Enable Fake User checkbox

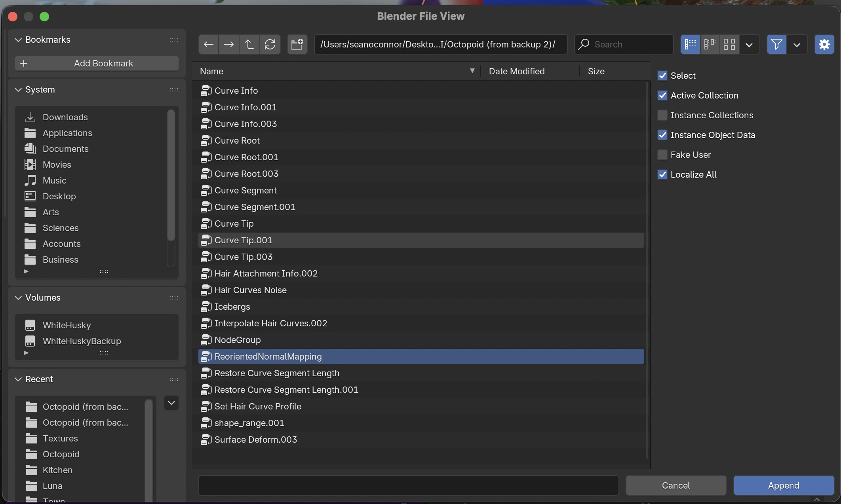[662, 155]
